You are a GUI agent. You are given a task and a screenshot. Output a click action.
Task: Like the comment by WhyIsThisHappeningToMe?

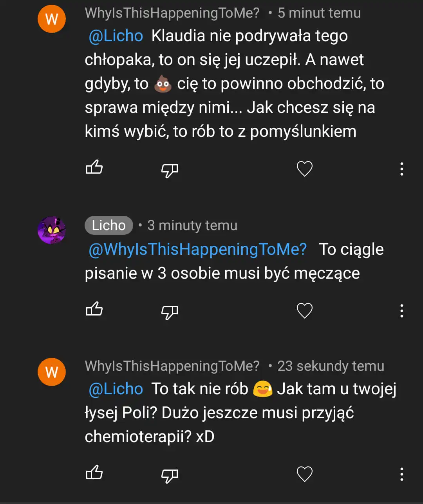pos(94,168)
